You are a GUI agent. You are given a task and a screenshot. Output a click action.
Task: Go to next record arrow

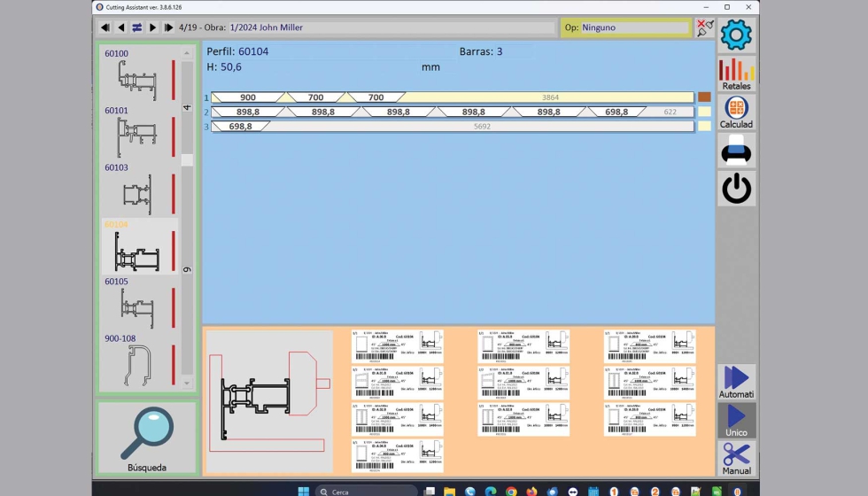(153, 27)
